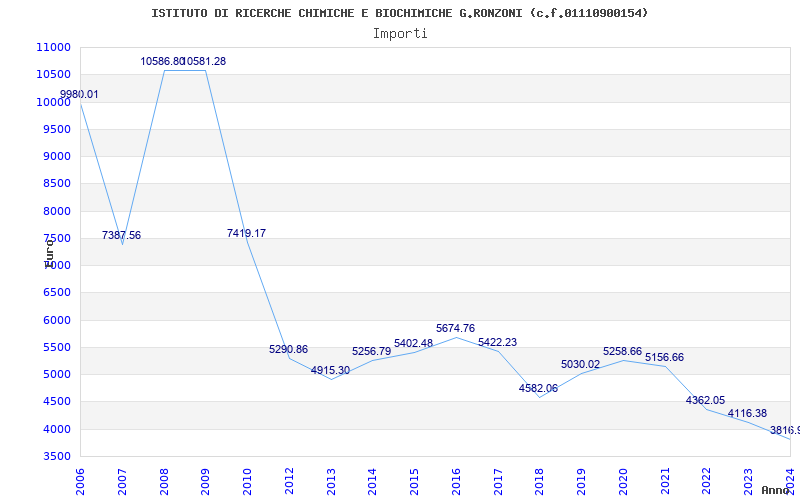Click the data label 5674.76
This screenshot has height=500, width=800.
point(455,329)
